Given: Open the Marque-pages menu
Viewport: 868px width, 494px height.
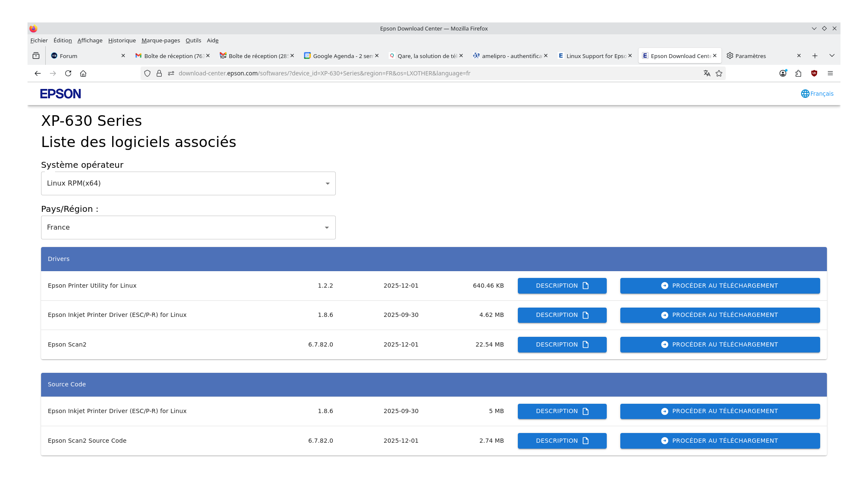Looking at the screenshot, I should pos(160,41).
